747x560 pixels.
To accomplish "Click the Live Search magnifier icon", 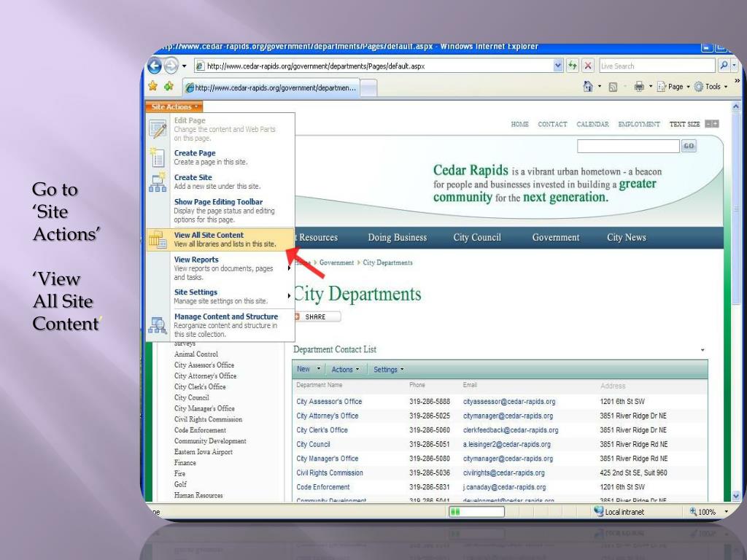I will 724,65.
